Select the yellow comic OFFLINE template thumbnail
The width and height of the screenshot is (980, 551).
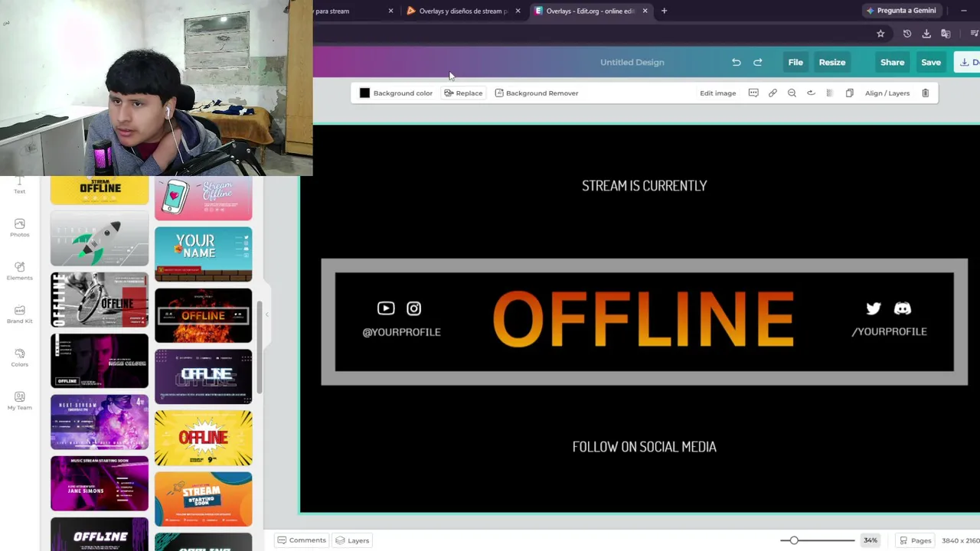(x=203, y=438)
